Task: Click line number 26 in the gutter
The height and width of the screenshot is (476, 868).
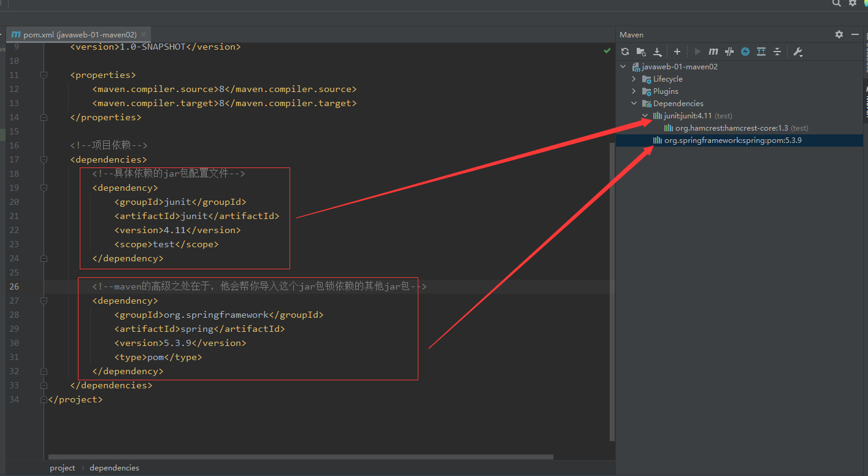Action: (14, 286)
